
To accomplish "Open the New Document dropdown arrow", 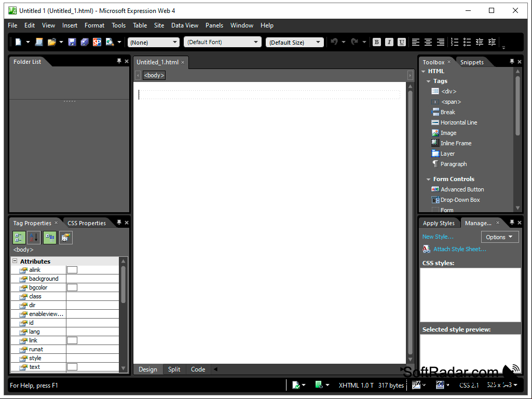I will [28, 42].
